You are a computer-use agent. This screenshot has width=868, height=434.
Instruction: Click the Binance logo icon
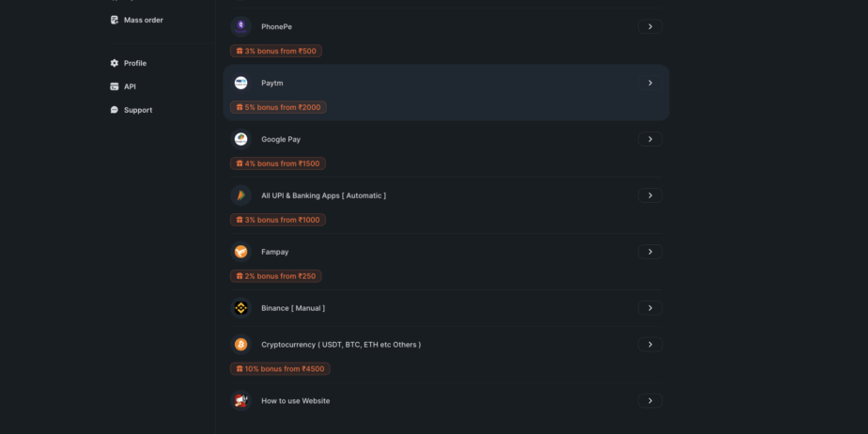[240, 307]
